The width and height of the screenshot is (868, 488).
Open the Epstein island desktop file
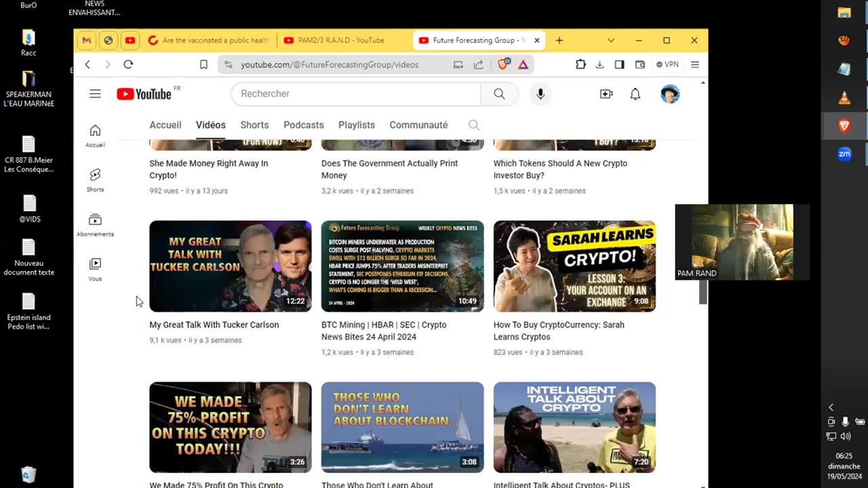pyautogui.click(x=28, y=312)
